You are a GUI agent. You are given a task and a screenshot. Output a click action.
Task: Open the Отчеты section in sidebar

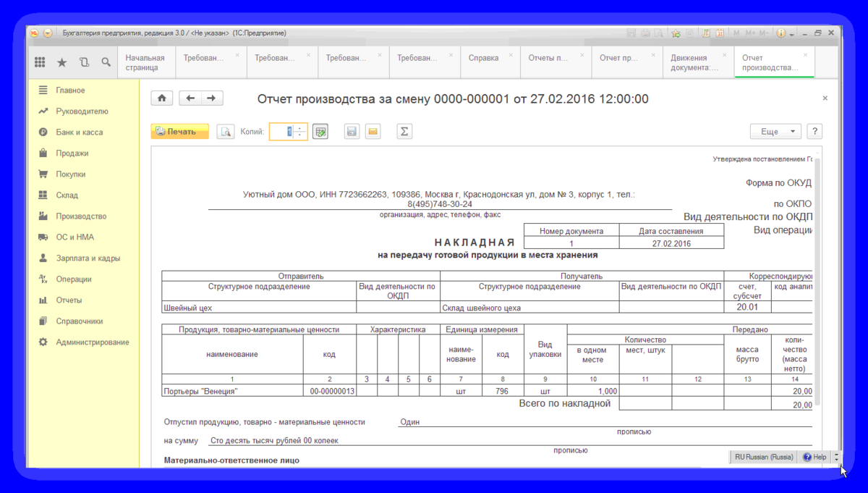pos(69,300)
